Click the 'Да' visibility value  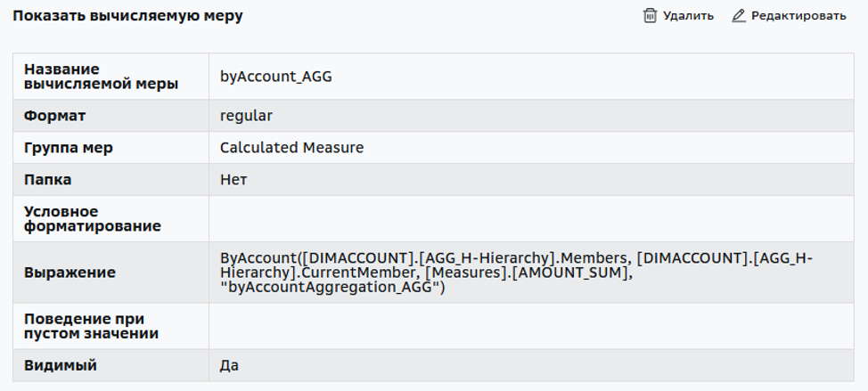(x=229, y=365)
